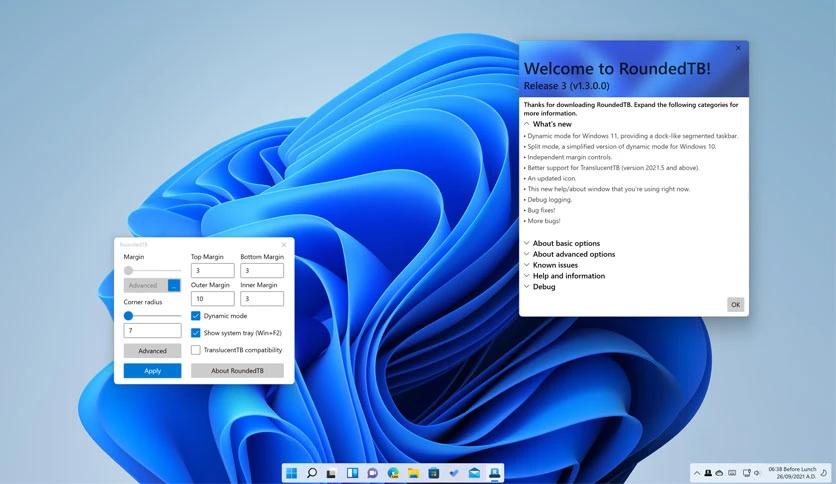
Task: Open the volume tray icon
Action: pos(757,473)
